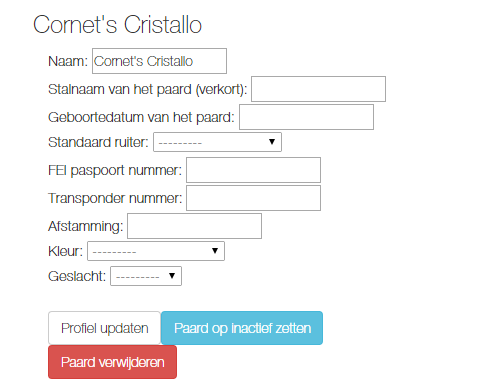Click the Transponder nummer input box

pyautogui.click(x=253, y=198)
